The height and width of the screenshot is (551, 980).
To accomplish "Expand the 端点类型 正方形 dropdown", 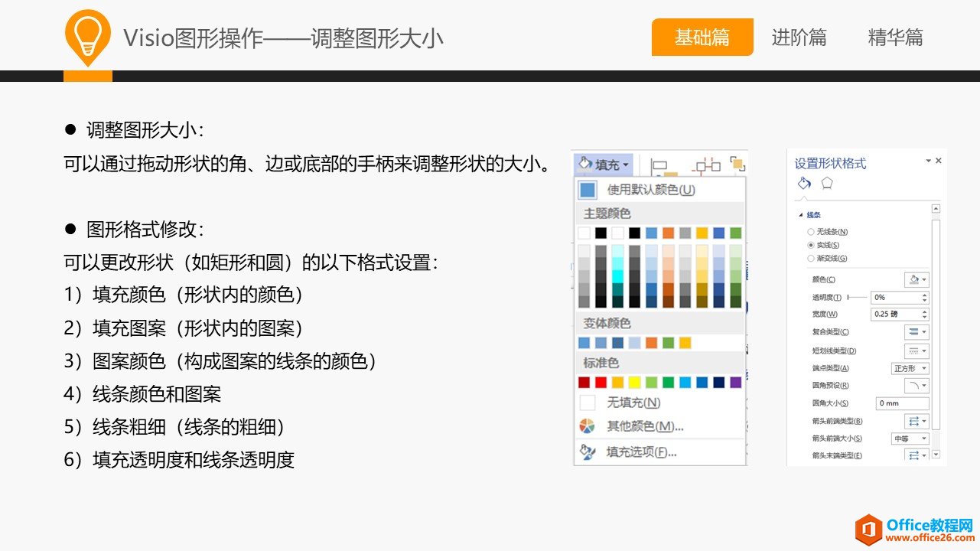I will click(x=911, y=369).
